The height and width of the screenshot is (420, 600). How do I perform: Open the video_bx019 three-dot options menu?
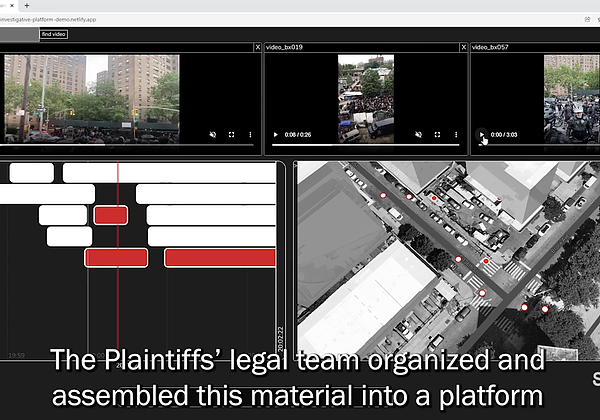(x=454, y=134)
